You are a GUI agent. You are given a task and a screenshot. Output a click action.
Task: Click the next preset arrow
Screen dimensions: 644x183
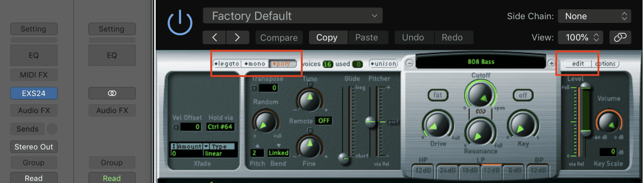[237, 37]
